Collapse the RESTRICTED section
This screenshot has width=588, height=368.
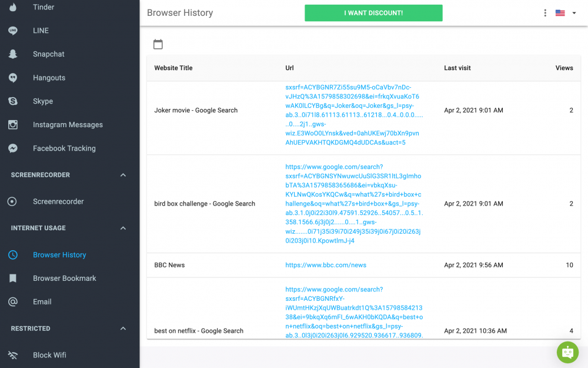click(123, 329)
